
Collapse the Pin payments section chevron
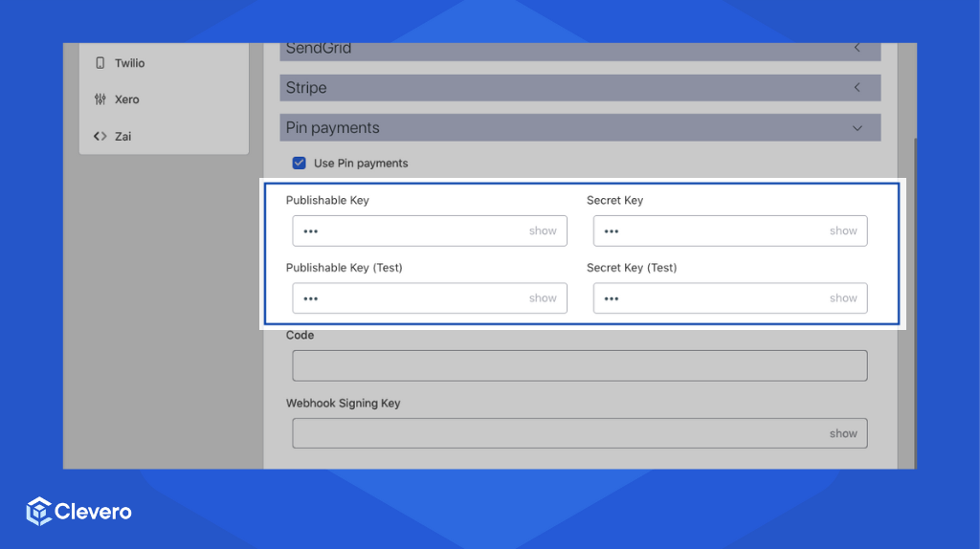point(857,128)
